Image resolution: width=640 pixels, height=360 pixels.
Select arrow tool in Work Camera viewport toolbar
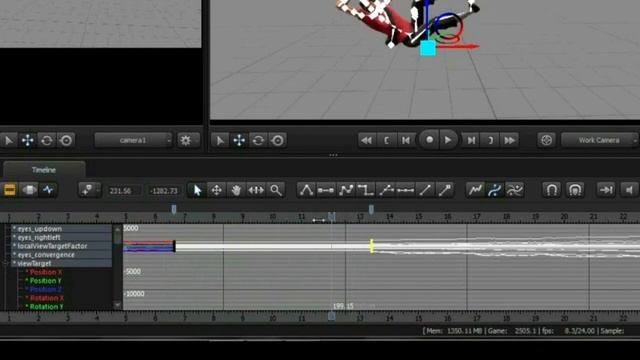click(x=220, y=140)
